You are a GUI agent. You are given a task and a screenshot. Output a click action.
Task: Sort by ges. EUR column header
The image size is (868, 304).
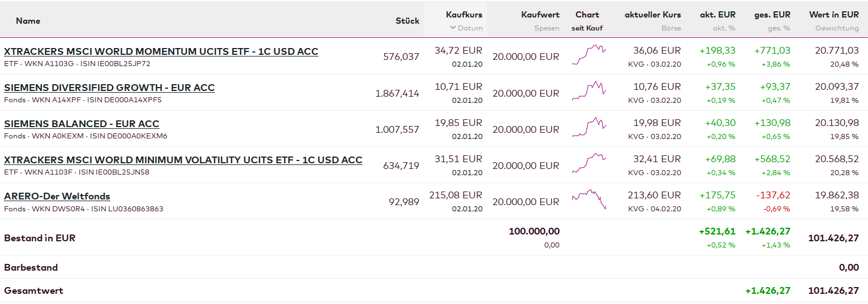pyautogui.click(x=772, y=15)
